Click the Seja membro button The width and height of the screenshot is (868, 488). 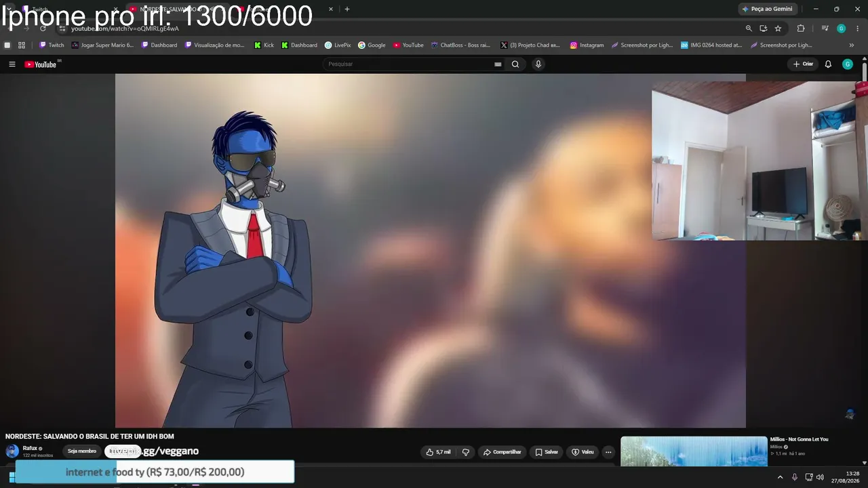click(x=82, y=451)
